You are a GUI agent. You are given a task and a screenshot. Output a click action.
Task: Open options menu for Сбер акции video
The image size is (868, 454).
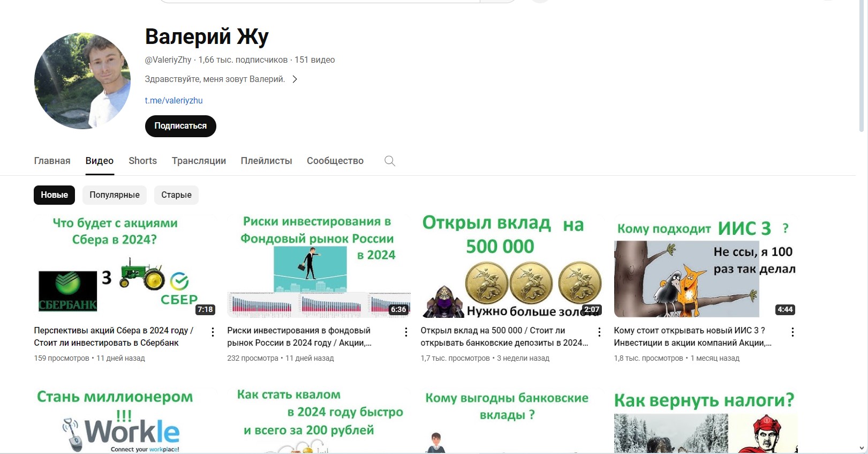click(x=213, y=332)
